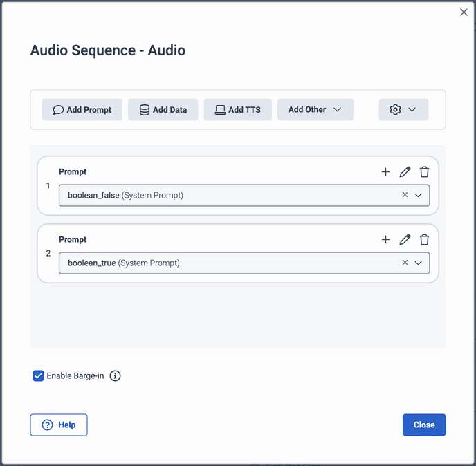Edit prompt 2 with the pencil icon
The image size is (476, 466).
405,240
